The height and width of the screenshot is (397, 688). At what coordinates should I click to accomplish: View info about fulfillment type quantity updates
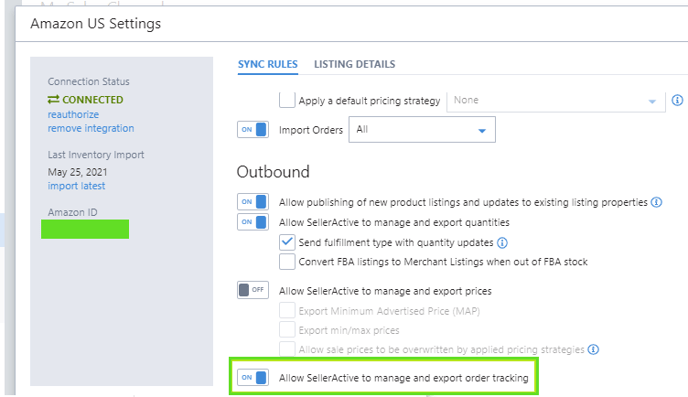(502, 243)
